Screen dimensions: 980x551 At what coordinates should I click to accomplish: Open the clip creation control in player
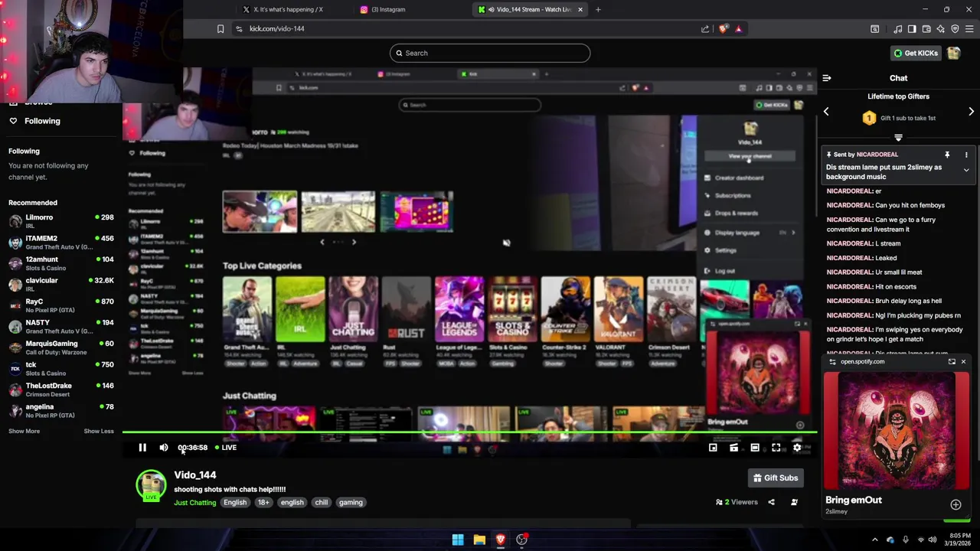point(733,448)
